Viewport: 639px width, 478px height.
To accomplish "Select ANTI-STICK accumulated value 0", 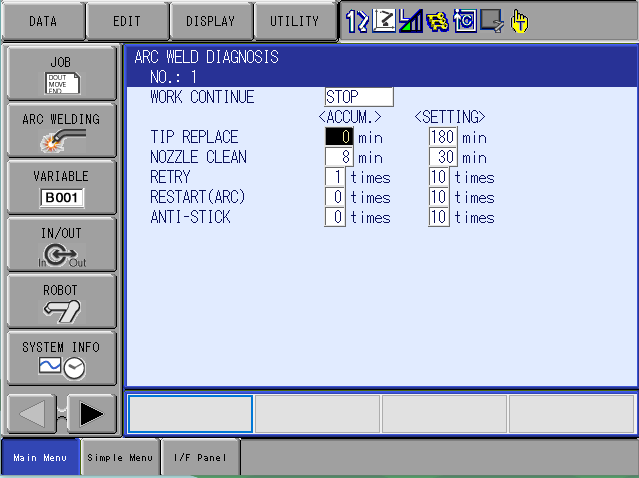I will (x=335, y=217).
